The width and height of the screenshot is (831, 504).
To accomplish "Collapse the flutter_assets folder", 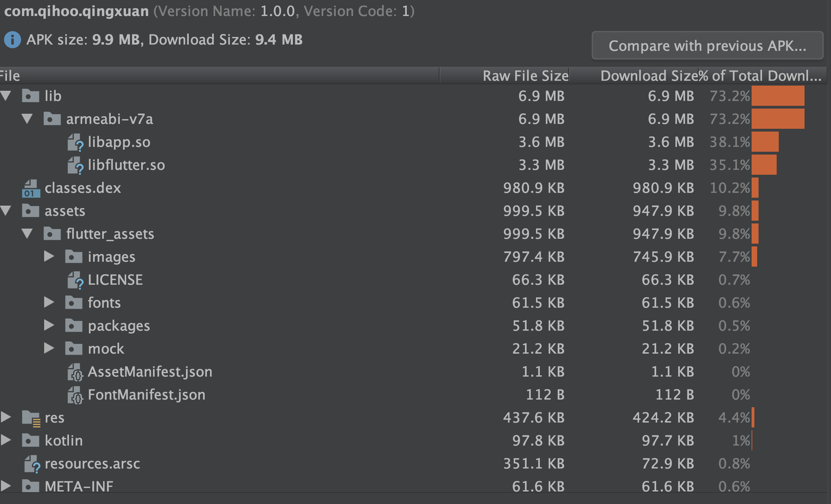I will tap(27, 234).
